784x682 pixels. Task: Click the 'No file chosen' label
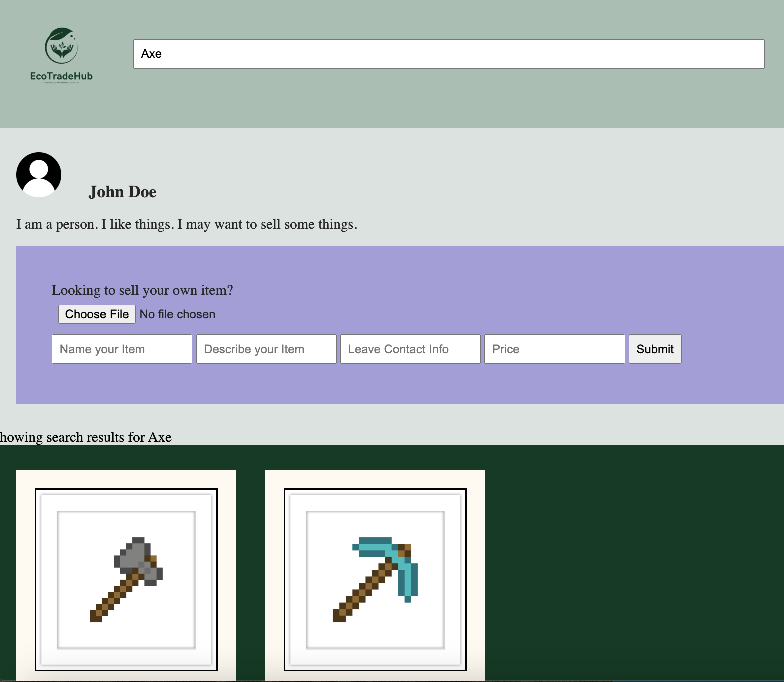tap(177, 314)
